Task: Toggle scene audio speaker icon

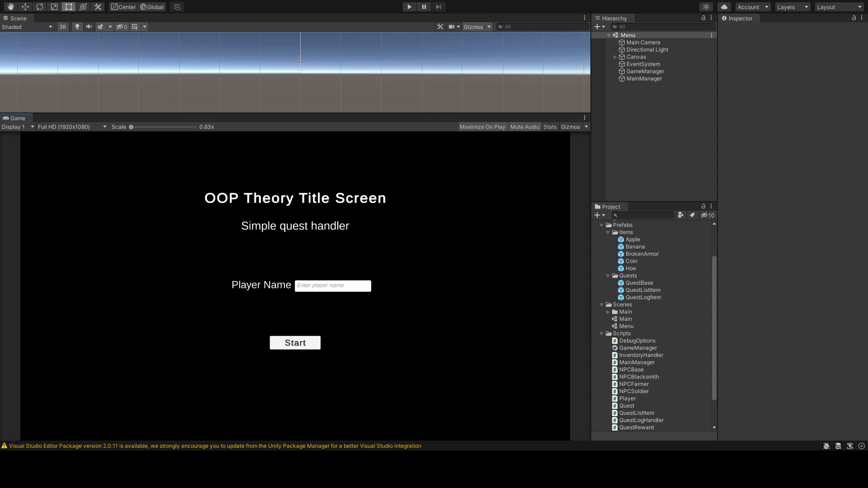Action: (x=89, y=27)
